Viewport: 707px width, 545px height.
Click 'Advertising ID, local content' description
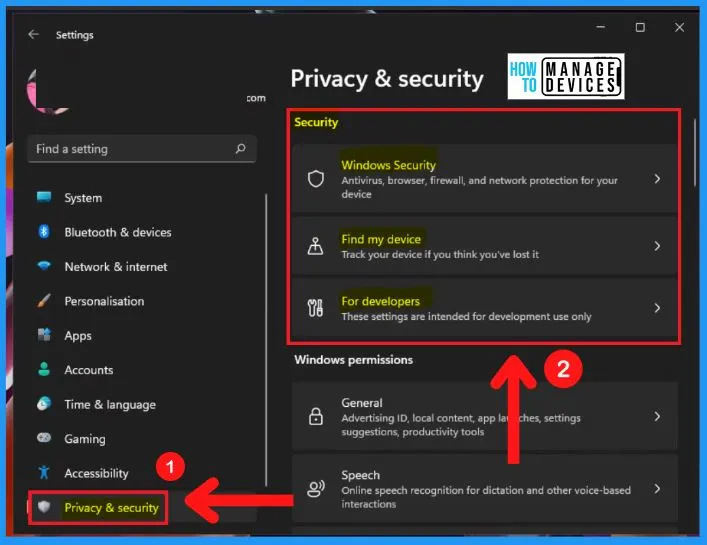click(461, 425)
